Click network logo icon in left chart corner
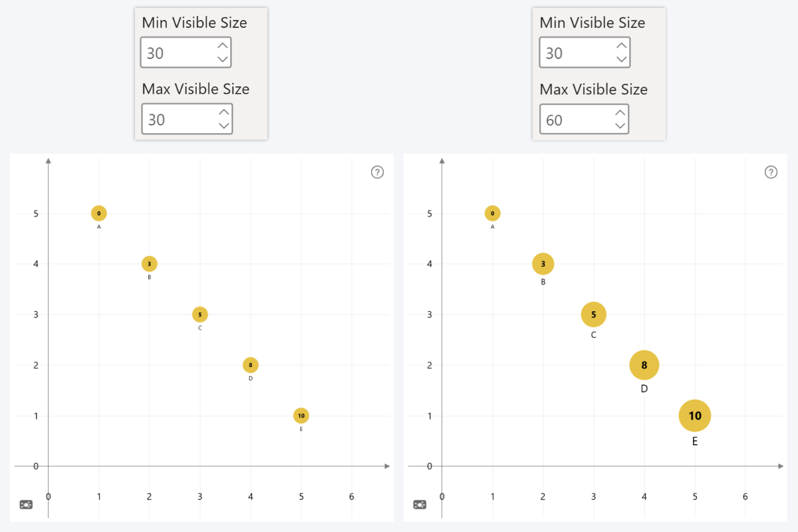 [26, 505]
